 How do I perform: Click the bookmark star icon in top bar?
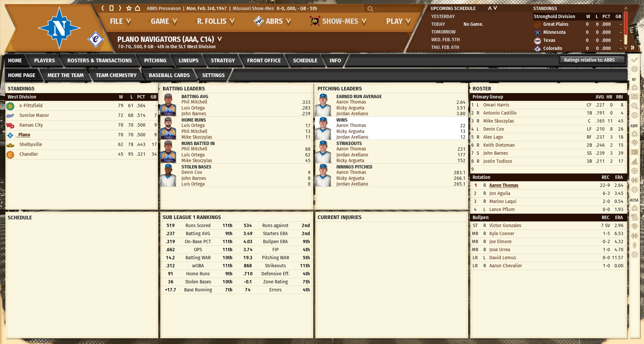(x=129, y=8)
